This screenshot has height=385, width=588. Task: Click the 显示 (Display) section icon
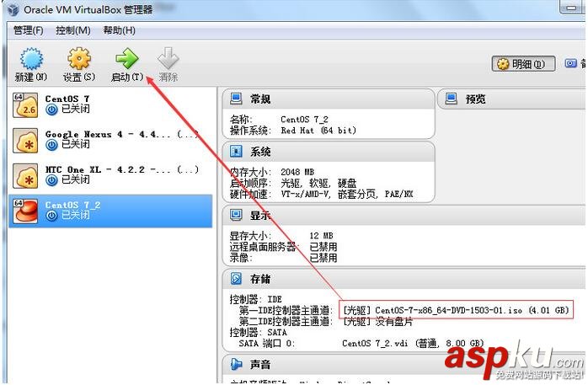[x=236, y=215]
